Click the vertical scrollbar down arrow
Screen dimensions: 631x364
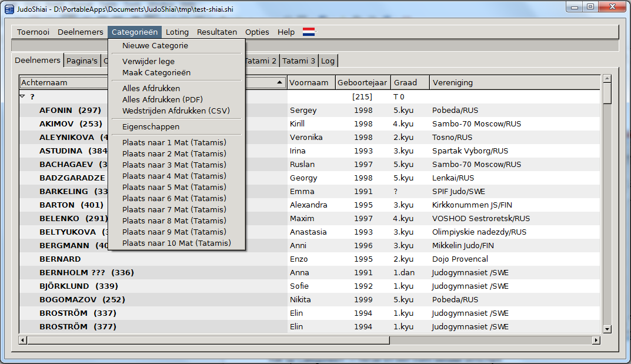[x=607, y=329]
